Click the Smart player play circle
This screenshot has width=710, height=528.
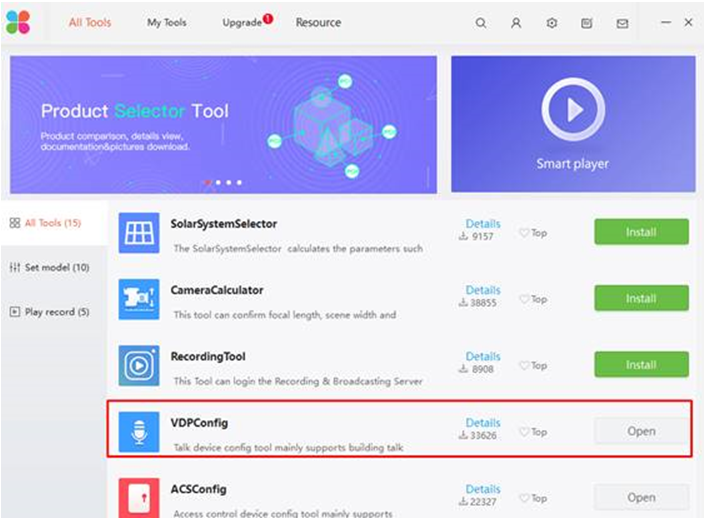coord(573,109)
